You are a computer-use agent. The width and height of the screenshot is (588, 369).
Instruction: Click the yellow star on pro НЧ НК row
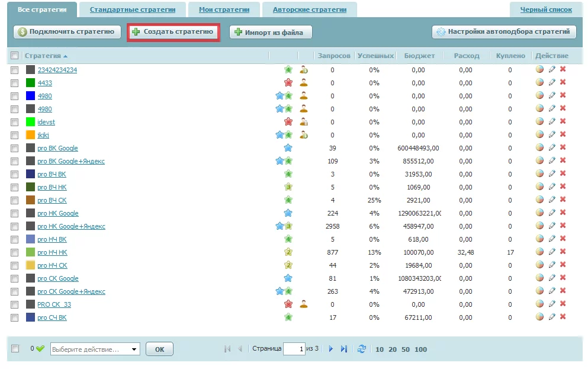[288, 252]
